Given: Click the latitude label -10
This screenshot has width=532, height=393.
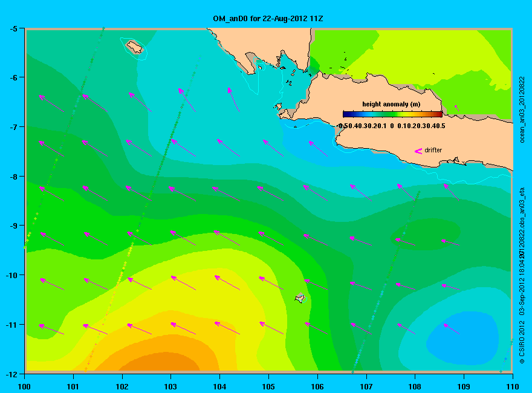Looking at the screenshot, I should (11, 275).
